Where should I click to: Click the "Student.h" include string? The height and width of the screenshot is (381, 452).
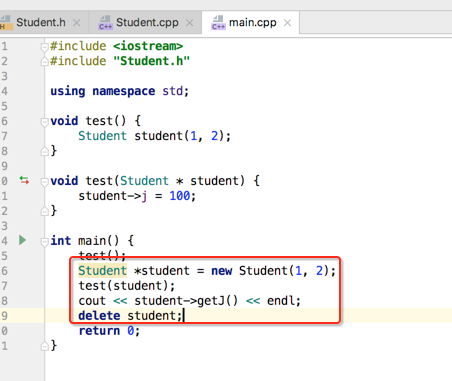pyautogui.click(x=151, y=61)
